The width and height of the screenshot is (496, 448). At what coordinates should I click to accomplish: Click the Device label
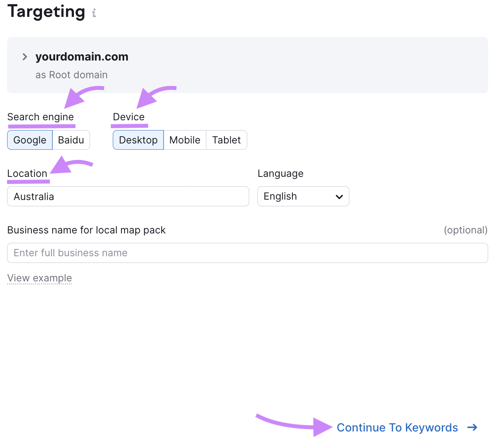pyautogui.click(x=129, y=117)
